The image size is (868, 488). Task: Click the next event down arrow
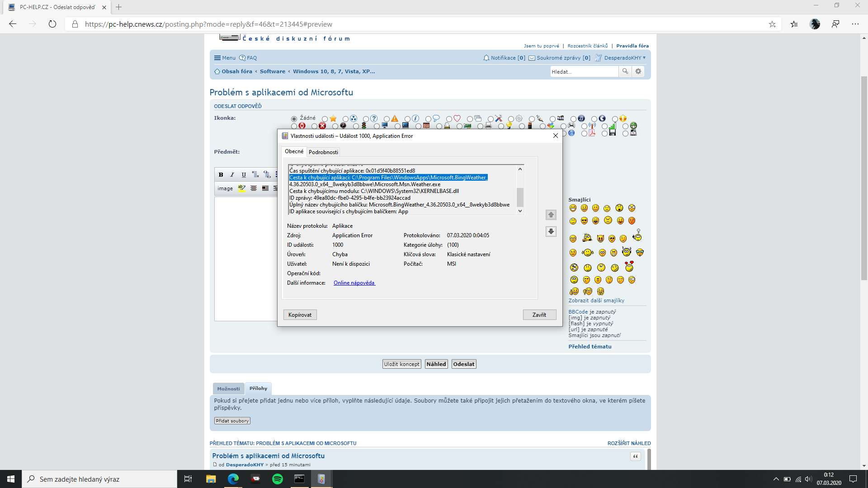pos(551,231)
